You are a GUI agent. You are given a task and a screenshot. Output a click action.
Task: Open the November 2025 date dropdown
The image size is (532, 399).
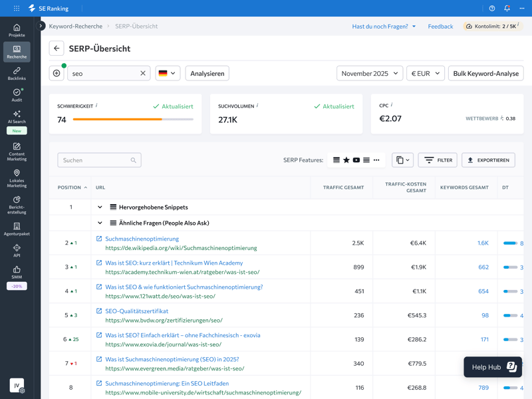point(369,73)
